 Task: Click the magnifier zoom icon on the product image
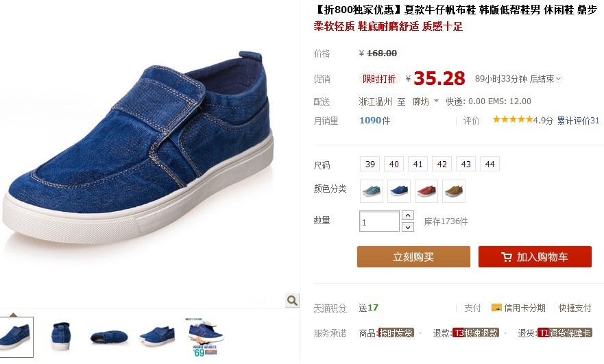tap(292, 300)
